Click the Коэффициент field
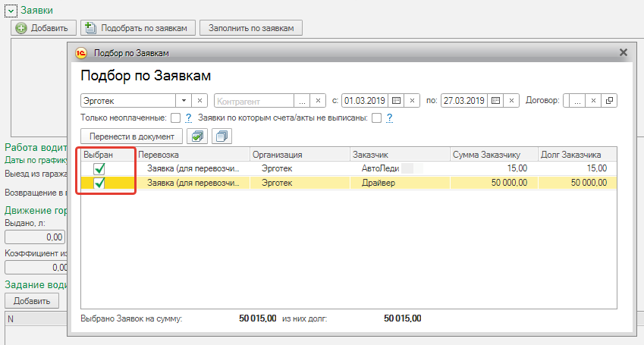The height and width of the screenshot is (345, 644). (36, 268)
